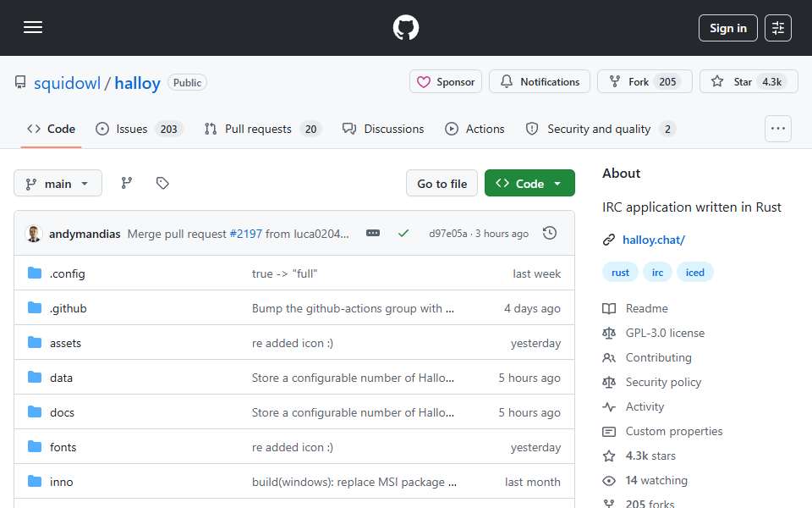
Task: Open the fonts folder
Action: 63,447
